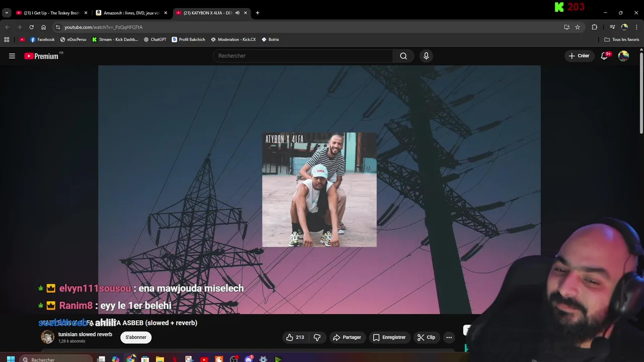Open Discord from the taskbar
The image size is (644, 362).
[248, 359]
